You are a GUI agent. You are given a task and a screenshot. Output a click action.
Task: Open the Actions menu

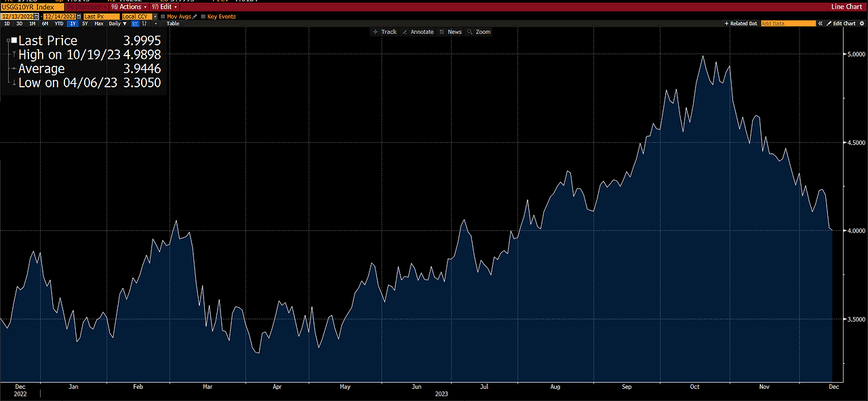point(130,7)
